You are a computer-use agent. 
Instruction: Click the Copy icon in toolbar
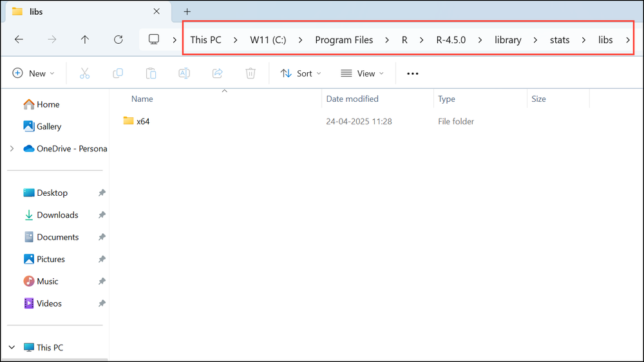[x=118, y=73]
